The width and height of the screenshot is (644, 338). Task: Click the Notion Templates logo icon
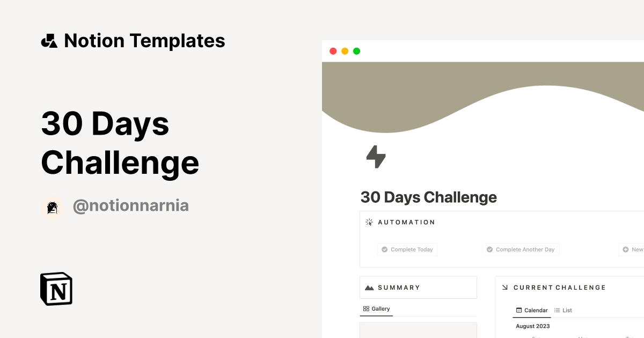point(49,40)
